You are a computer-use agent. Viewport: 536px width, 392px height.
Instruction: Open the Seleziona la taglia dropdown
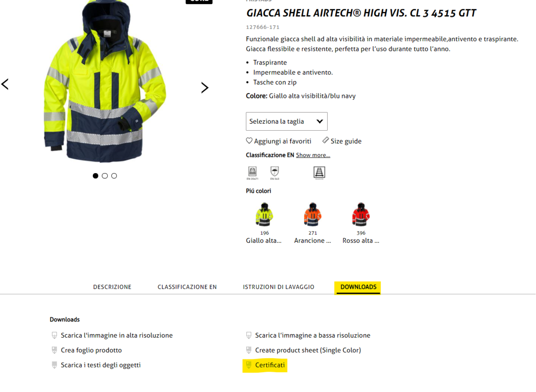coord(286,121)
